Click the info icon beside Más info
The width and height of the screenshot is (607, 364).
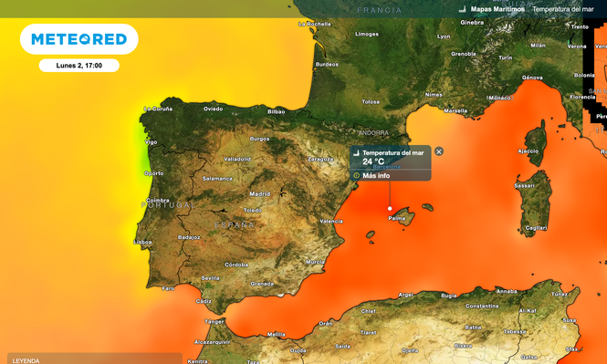[357, 176]
